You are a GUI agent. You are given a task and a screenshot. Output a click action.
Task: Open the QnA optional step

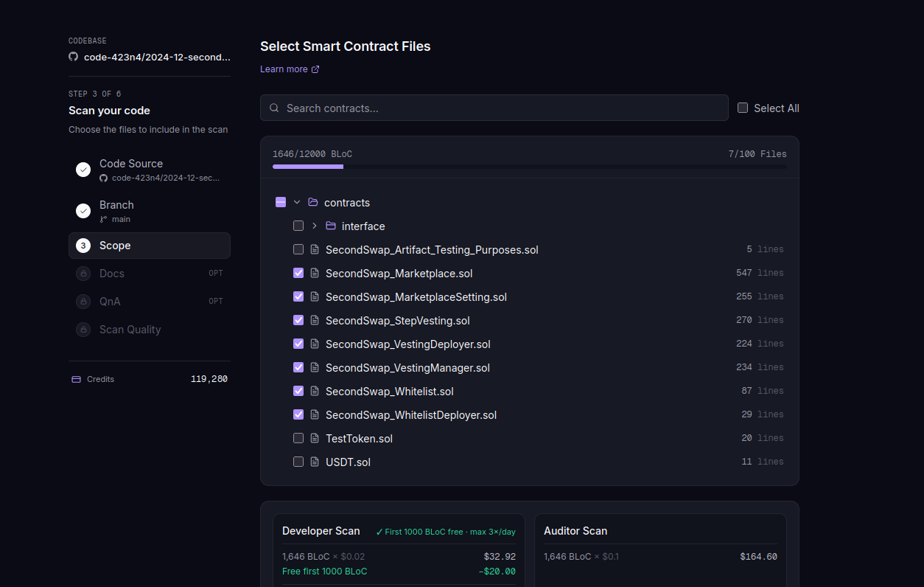150,302
